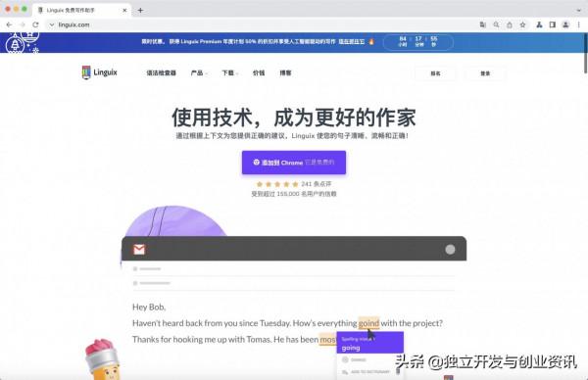Expand the 产品 dropdown menu
The image size is (588, 380).
199,72
